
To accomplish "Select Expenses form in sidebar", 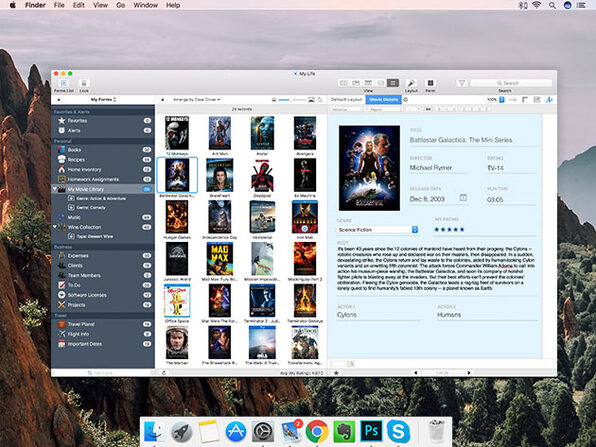I will tap(103, 256).
